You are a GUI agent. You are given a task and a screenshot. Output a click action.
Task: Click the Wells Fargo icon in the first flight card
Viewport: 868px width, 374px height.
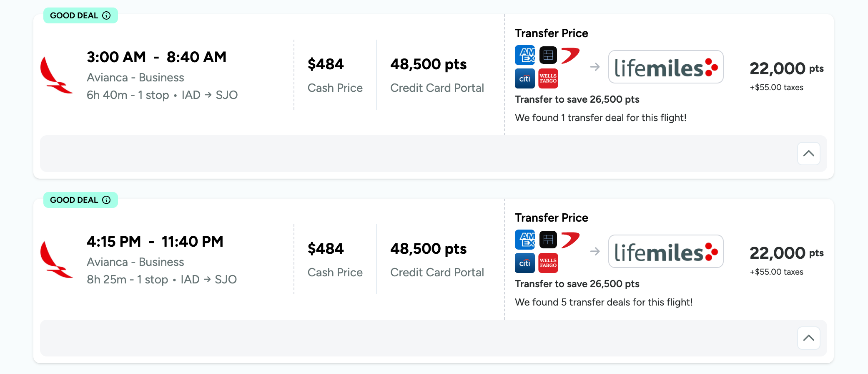click(548, 78)
